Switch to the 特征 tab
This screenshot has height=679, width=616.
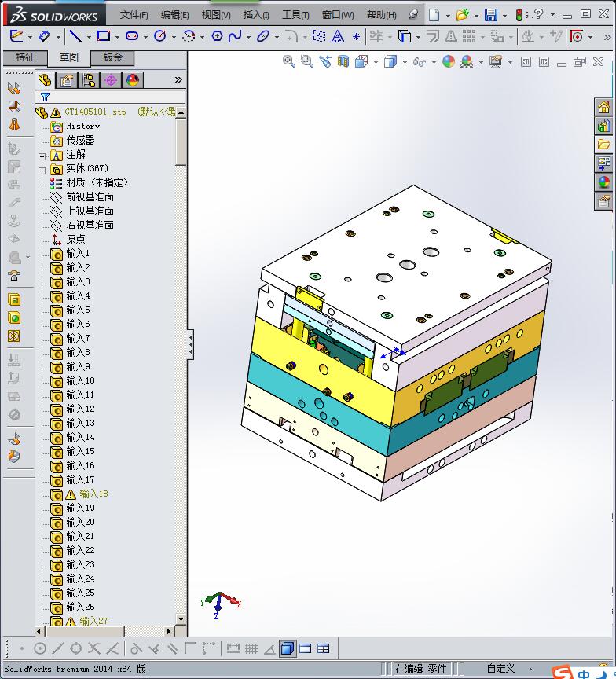[25, 57]
